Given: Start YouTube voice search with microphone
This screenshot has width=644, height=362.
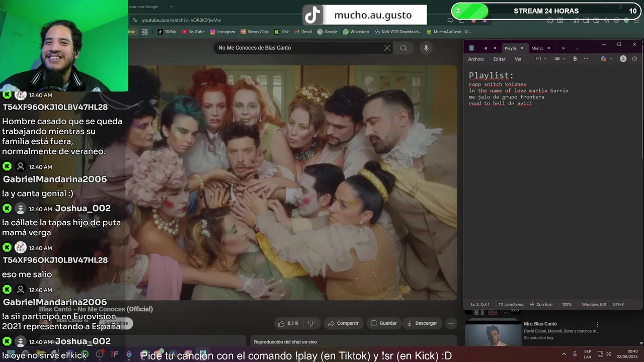Looking at the screenshot, I should (x=426, y=48).
